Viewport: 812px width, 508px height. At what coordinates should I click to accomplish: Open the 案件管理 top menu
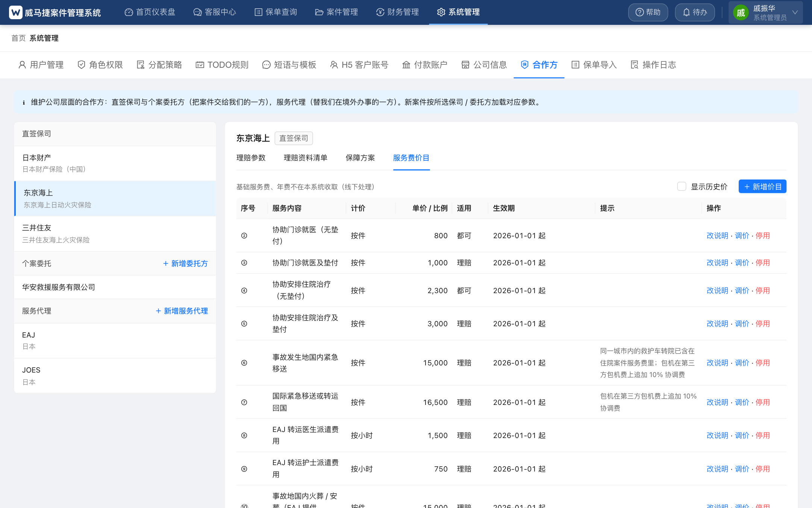(x=336, y=12)
